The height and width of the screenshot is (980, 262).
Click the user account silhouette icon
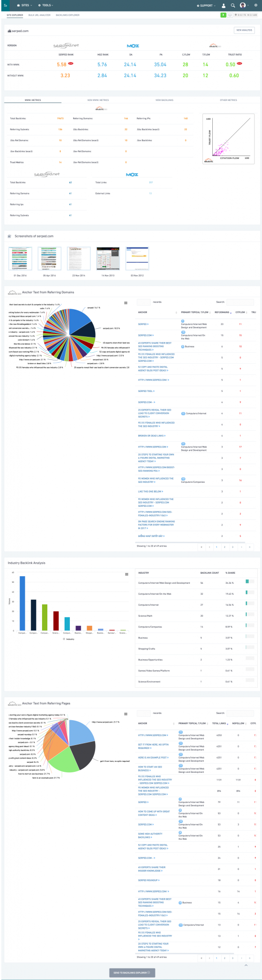click(x=223, y=5)
